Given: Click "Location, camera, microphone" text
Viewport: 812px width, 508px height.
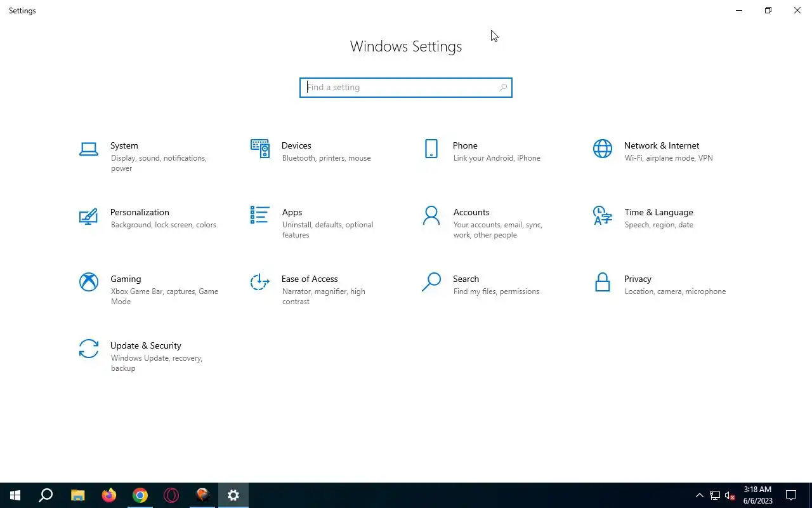Looking at the screenshot, I should pos(675,291).
